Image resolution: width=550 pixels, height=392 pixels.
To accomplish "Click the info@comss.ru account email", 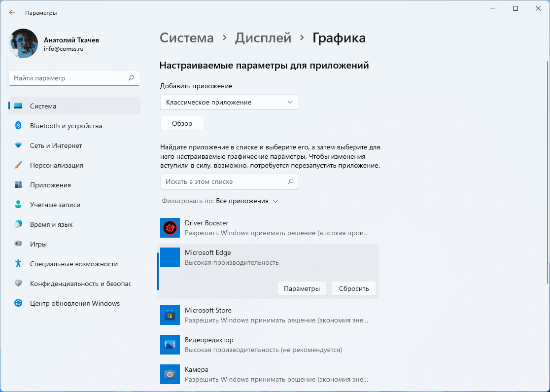I will click(x=64, y=49).
